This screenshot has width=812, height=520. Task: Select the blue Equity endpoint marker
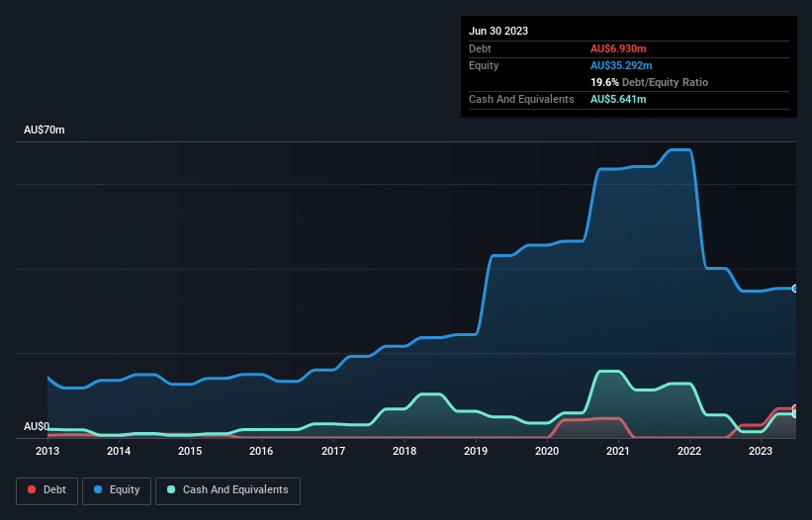(795, 289)
